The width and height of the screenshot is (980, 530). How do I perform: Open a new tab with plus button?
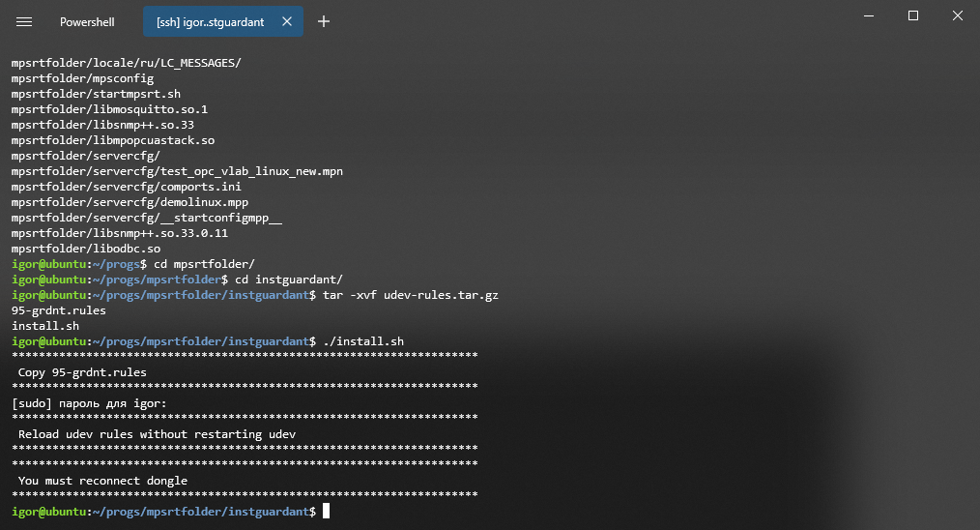pos(323,22)
